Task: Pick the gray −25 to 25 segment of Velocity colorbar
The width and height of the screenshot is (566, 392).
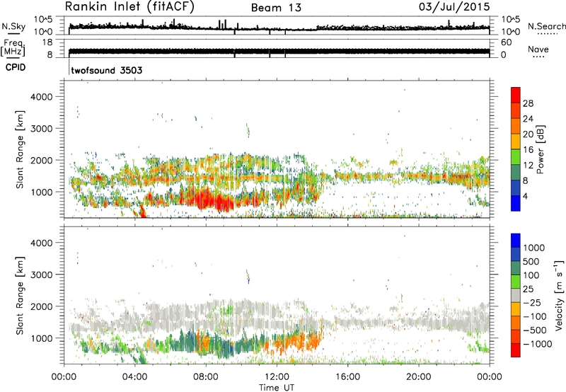Action: coord(516,295)
